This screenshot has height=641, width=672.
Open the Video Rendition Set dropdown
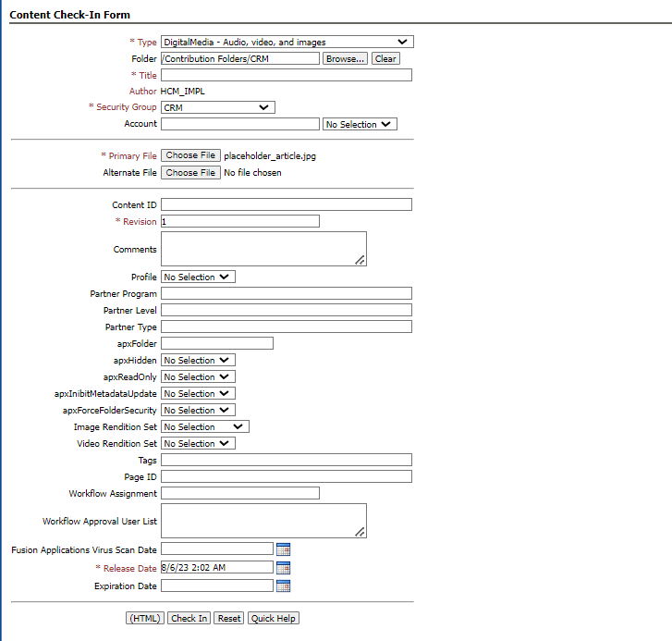pyautogui.click(x=198, y=443)
